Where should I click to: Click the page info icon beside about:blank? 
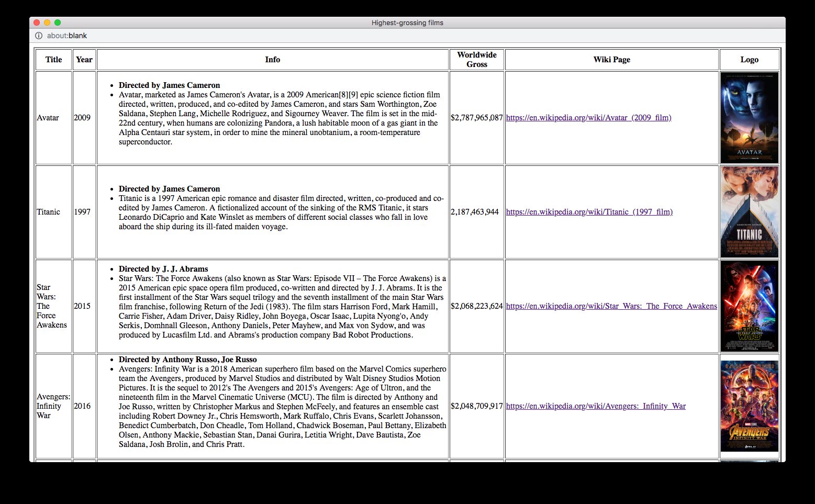[39, 36]
